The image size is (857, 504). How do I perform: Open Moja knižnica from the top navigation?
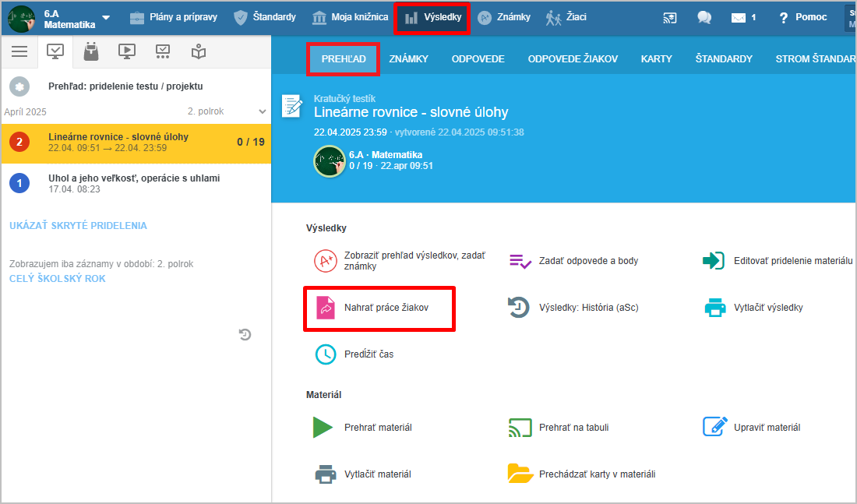[x=350, y=17]
